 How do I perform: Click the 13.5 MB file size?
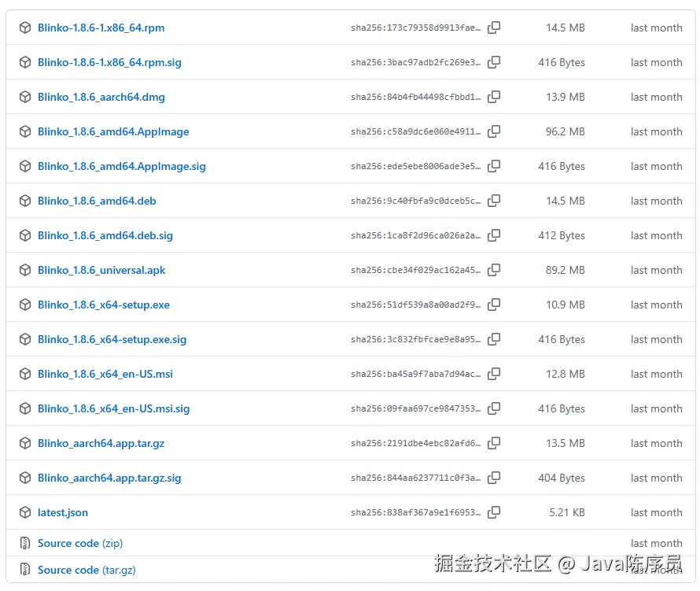pyautogui.click(x=566, y=443)
